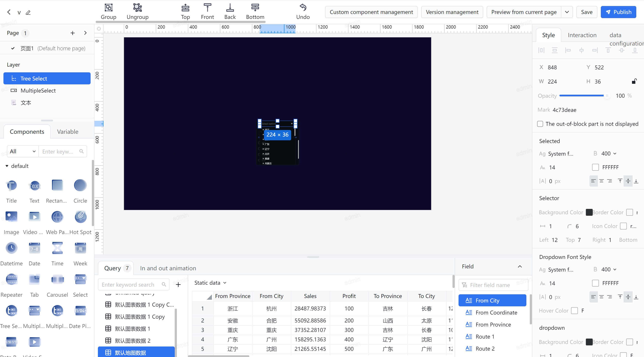Select the Hot Spot component icon
This screenshot has height=357, width=644.
tap(80, 217)
